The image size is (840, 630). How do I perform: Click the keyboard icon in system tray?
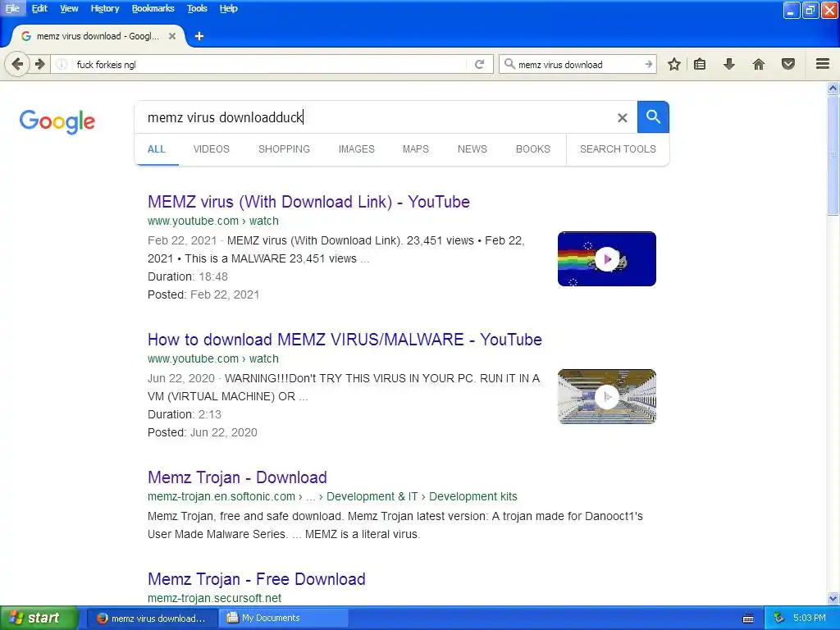pos(748,619)
